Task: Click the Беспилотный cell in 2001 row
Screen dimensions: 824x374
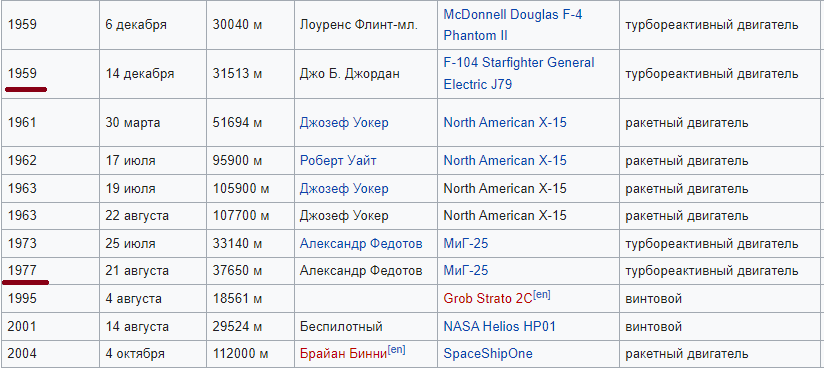Action: point(366,327)
